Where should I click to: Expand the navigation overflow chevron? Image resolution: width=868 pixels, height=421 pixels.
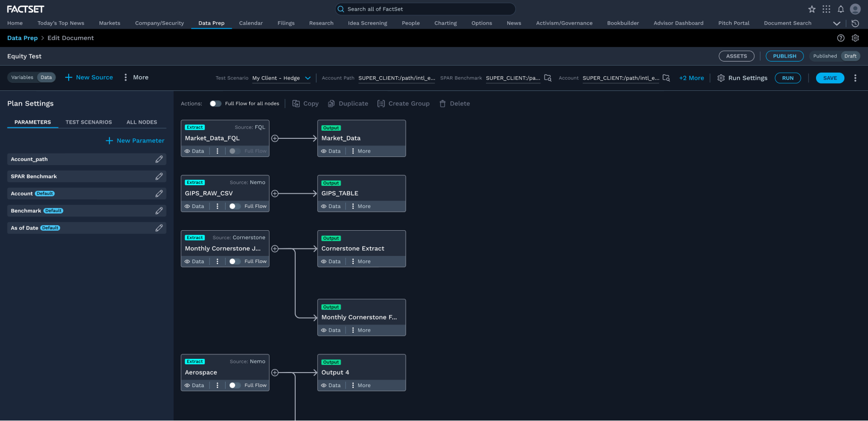pos(837,23)
